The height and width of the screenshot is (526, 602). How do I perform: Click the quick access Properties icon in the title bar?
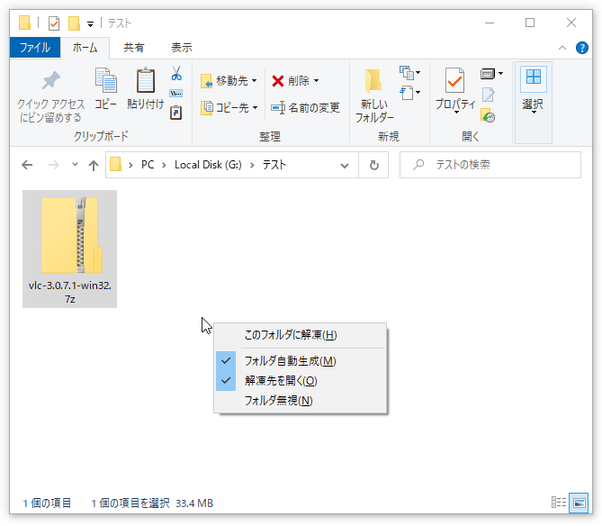pos(54,23)
